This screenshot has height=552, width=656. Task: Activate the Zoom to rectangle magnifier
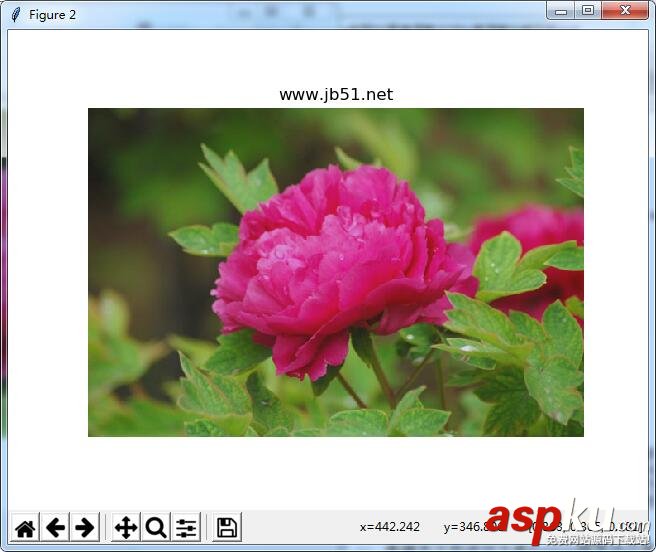[156, 527]
